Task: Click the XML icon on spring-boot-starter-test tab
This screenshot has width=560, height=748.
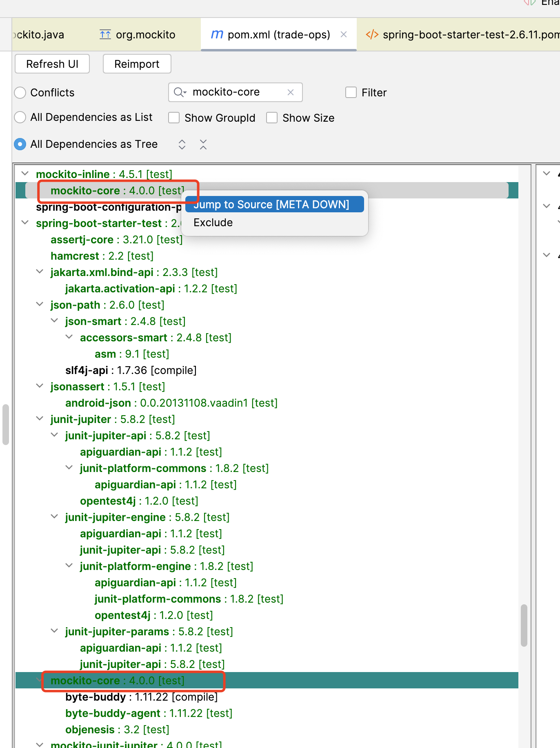Action: point(372,35)
